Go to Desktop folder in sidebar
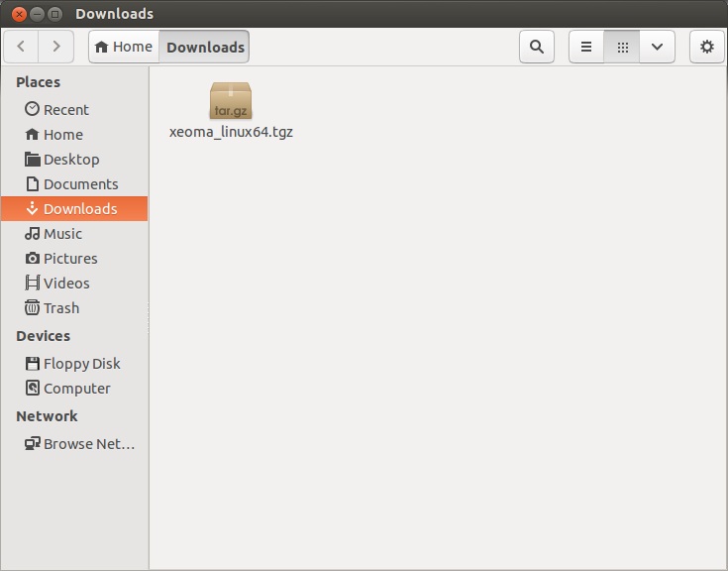The image size is (728, 571). click(x=70, y=160)
